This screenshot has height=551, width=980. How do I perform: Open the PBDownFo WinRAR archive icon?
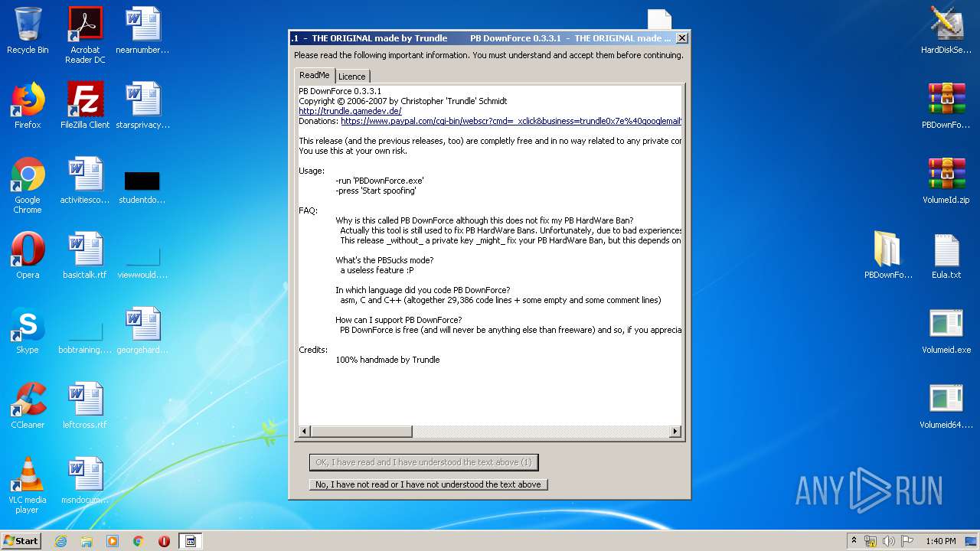tap(946, 106)
